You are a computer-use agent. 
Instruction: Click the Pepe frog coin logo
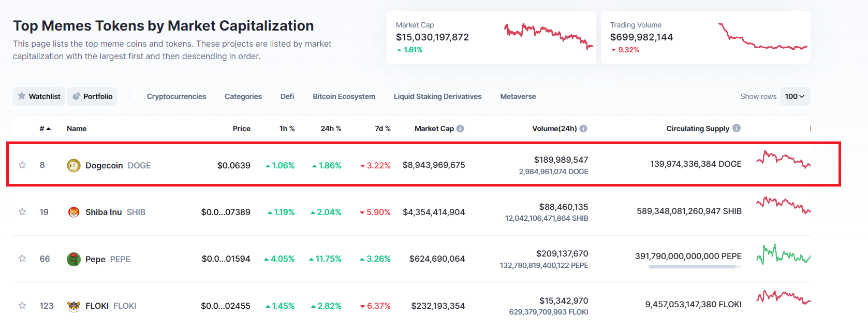pyautogui.click(x=73, y=259)
